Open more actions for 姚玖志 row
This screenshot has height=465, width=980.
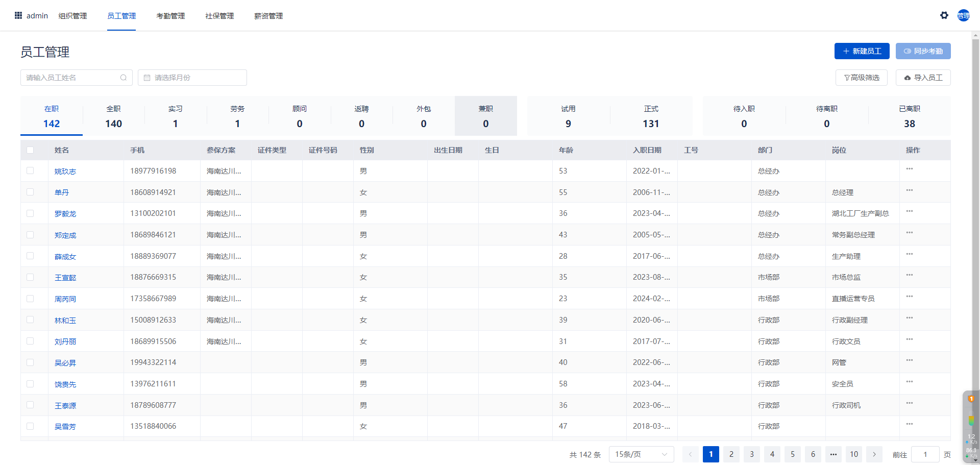point(909,169)
